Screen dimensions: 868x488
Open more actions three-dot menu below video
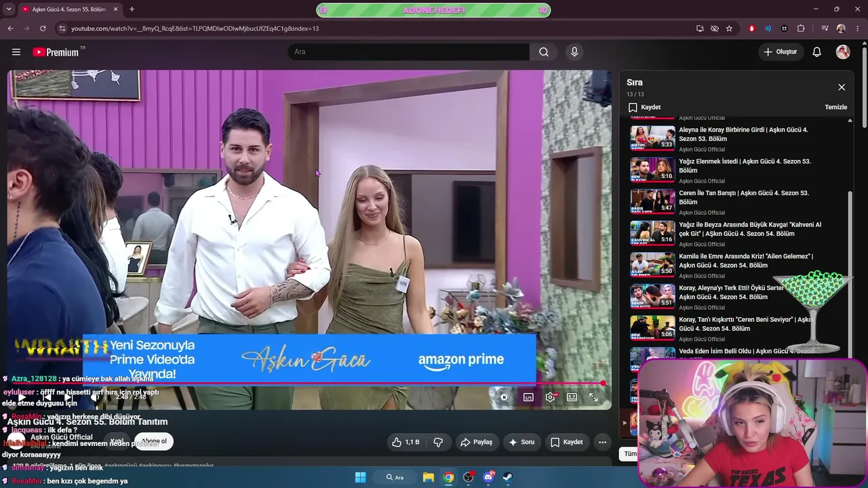[x=602, y=442]
